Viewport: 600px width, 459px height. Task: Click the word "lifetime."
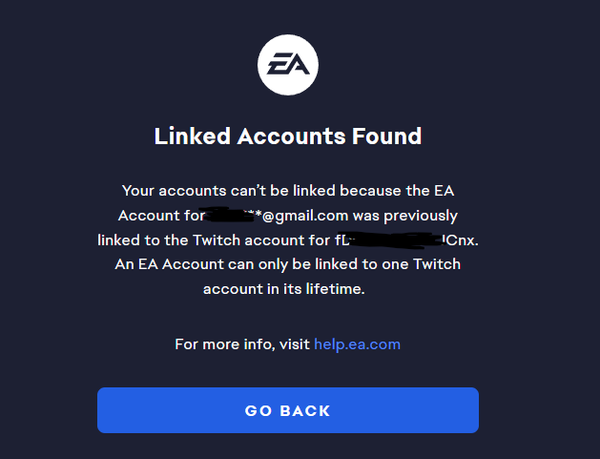pyautogui.click(x=335, y=289)
